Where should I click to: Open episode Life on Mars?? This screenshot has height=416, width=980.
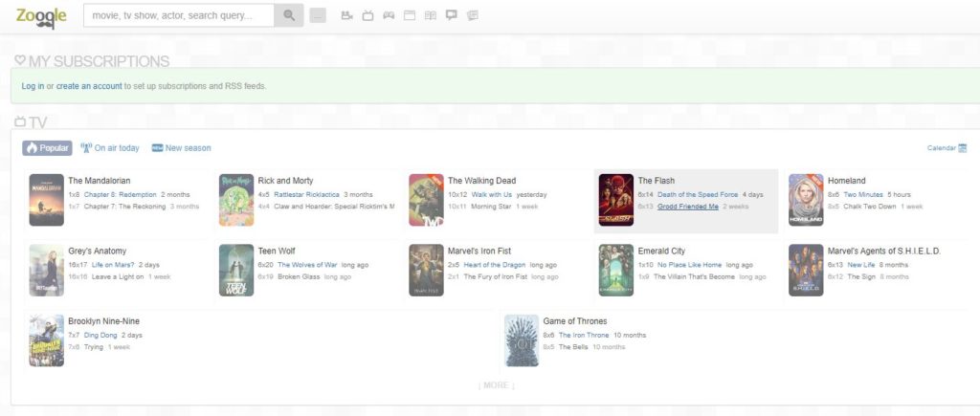pyautogui.click(x=113, y=265)
